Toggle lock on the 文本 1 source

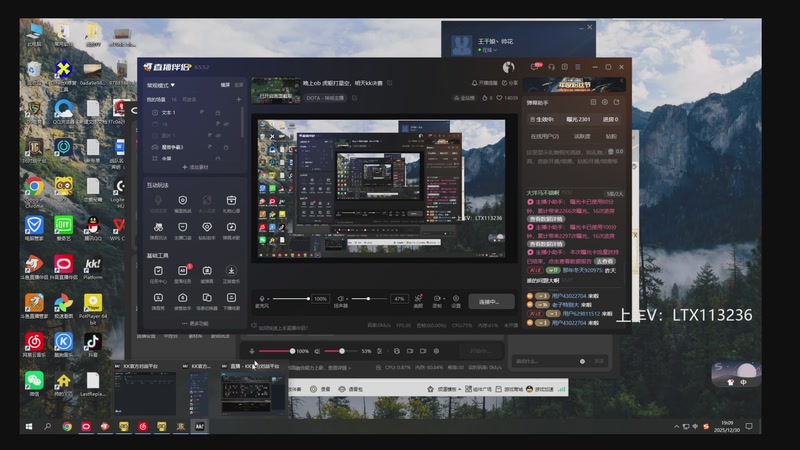218,112
